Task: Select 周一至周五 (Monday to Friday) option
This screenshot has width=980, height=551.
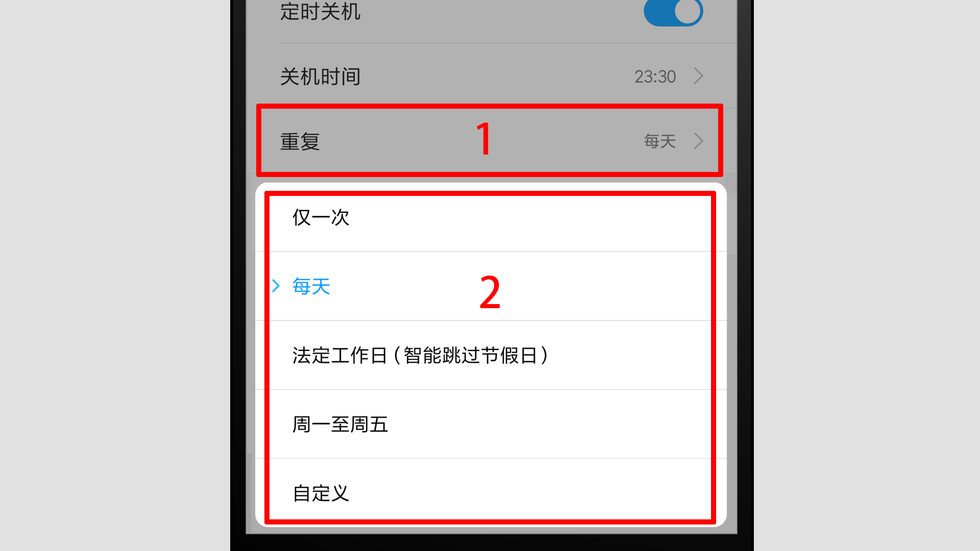Action: pyautogui.click(x=490, y=424)
